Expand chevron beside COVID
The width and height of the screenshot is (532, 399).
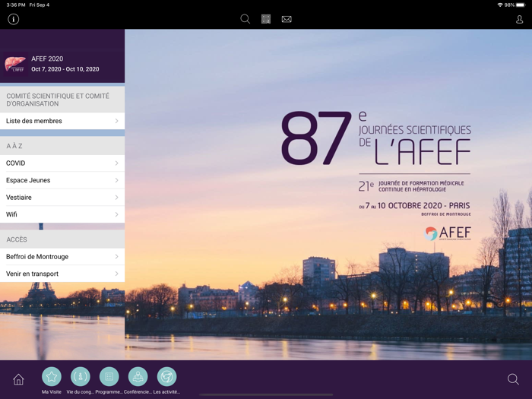(117, 163)
